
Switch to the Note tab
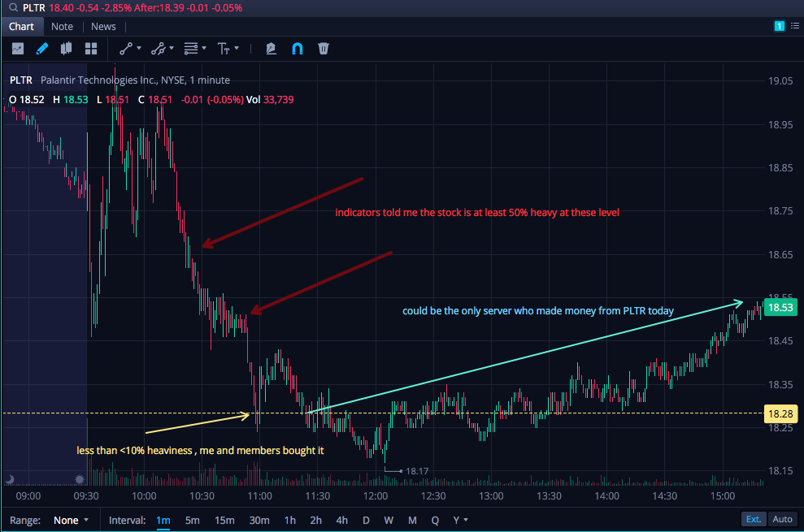point(62,27)
